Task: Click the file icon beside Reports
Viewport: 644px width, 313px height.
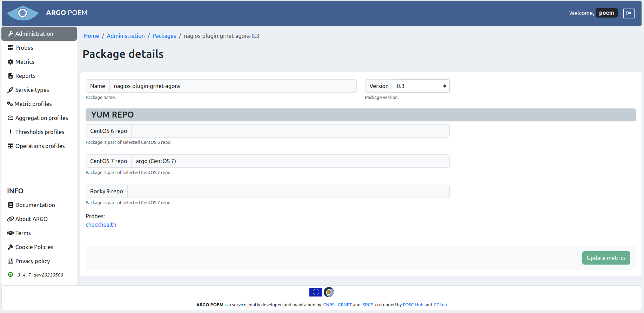Action: click(x=11, y=76)
